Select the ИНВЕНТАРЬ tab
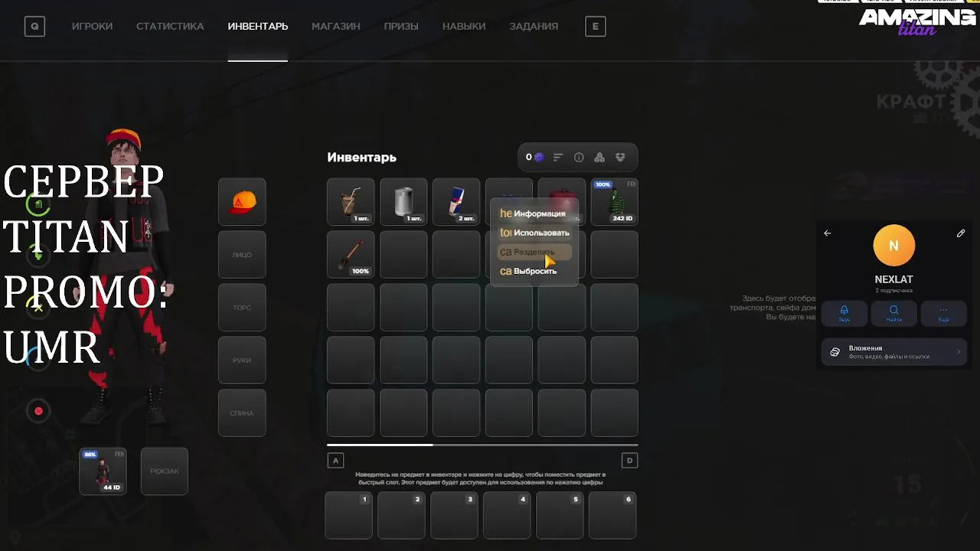This screenshot has width=980, height=551. 257,26
